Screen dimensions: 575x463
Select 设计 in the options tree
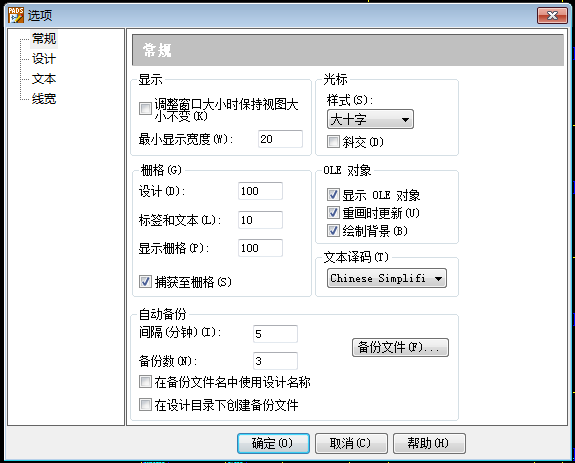[x=44, y=59]
